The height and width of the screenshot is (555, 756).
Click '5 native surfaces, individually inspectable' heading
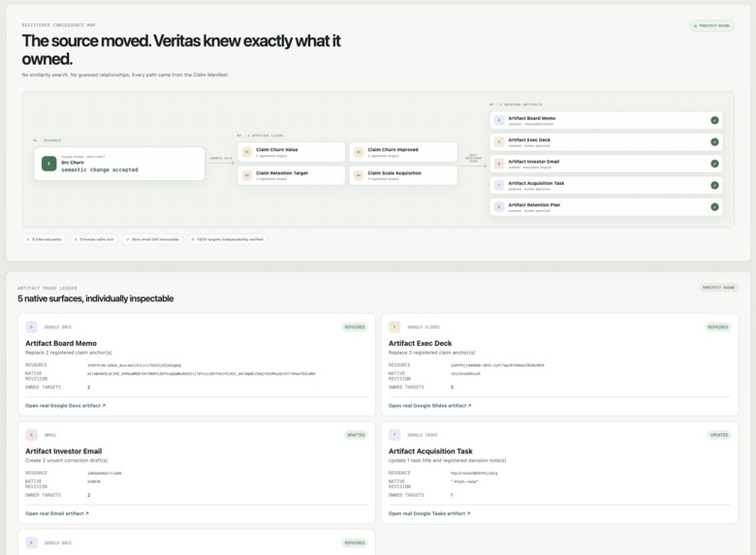[x=95, y=298]
